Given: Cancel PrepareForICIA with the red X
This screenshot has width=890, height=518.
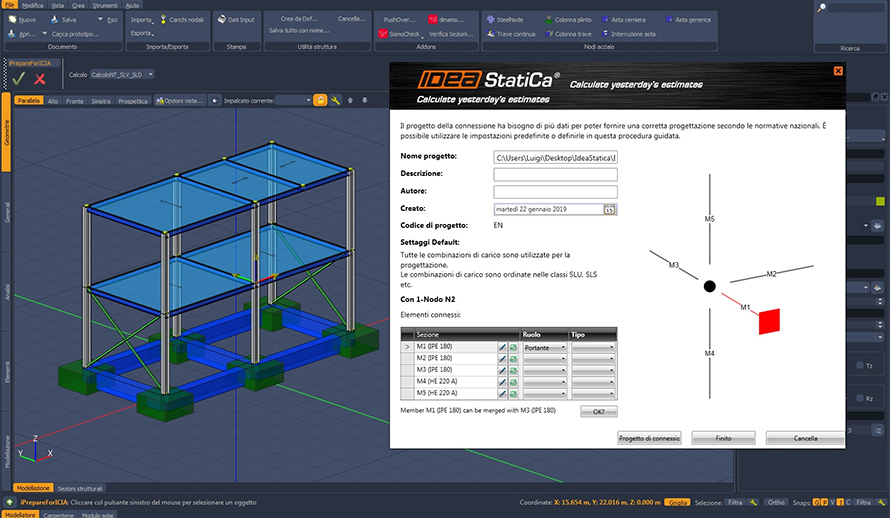Looking at the screenshot, I should [x=39, y=79].
